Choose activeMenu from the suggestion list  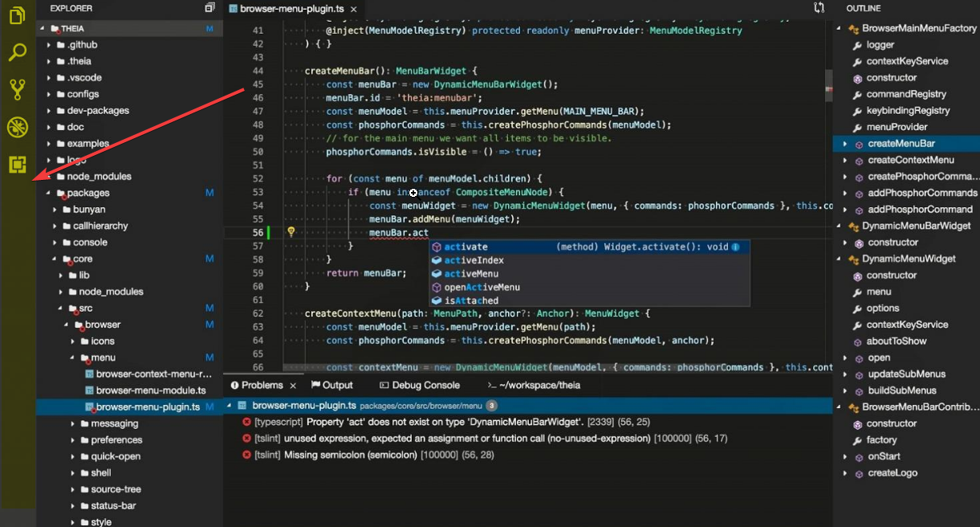pos(590,274)
